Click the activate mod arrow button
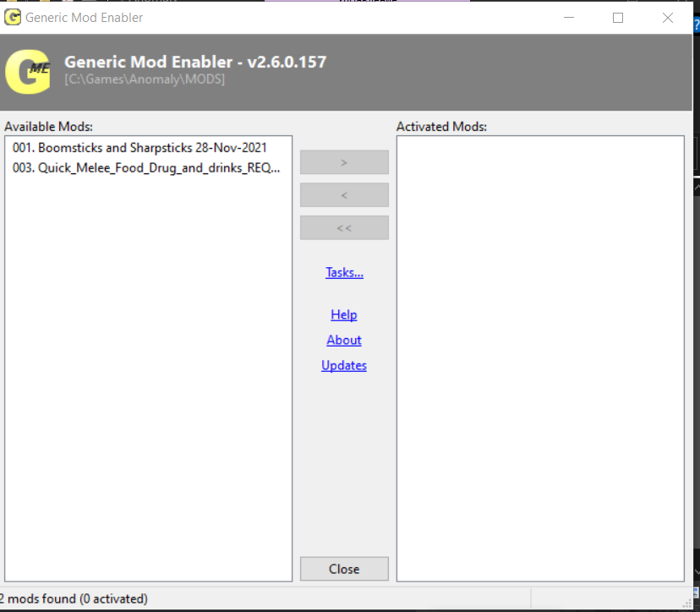Screen dimensions: 700x612 (344, 162)
